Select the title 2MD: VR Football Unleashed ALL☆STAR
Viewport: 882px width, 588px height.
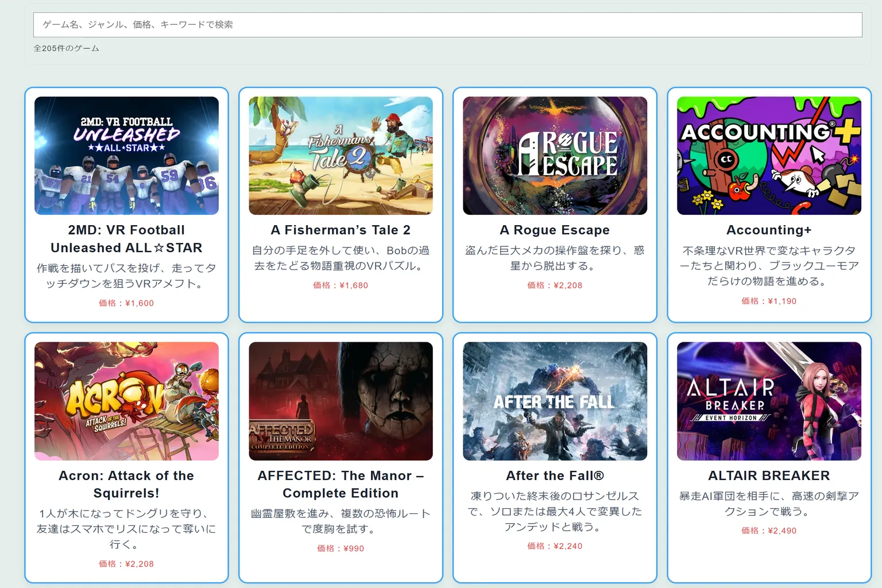(126, 239)
